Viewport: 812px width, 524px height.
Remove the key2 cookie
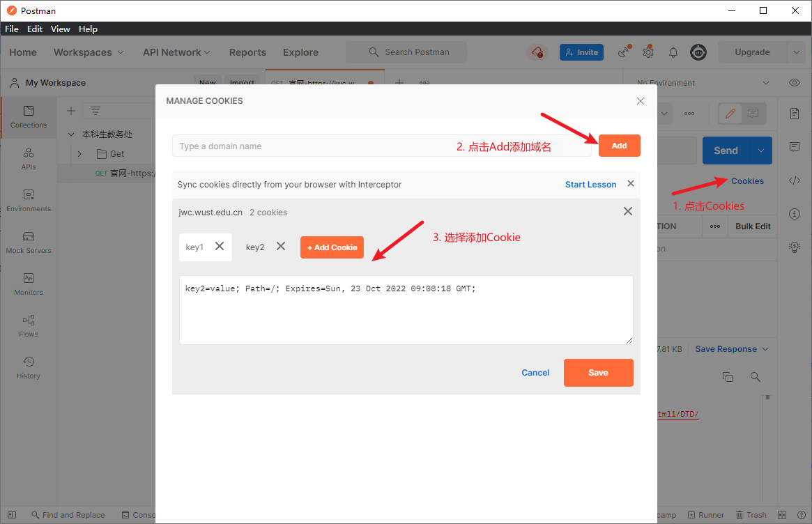281,246
